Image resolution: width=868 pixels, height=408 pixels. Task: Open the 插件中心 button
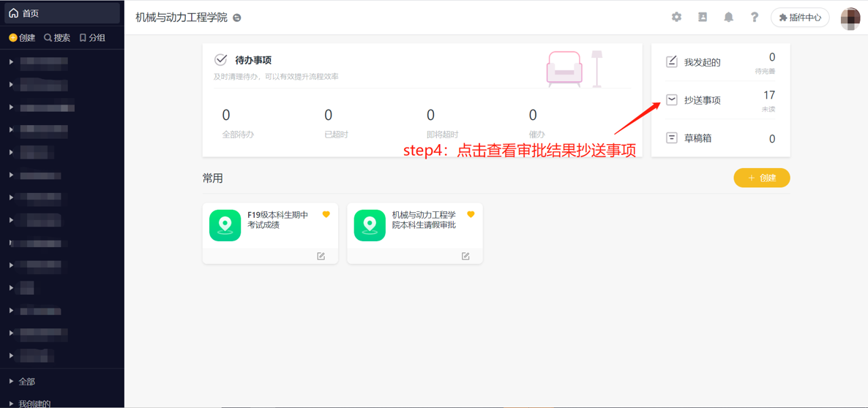pos(799,18)
